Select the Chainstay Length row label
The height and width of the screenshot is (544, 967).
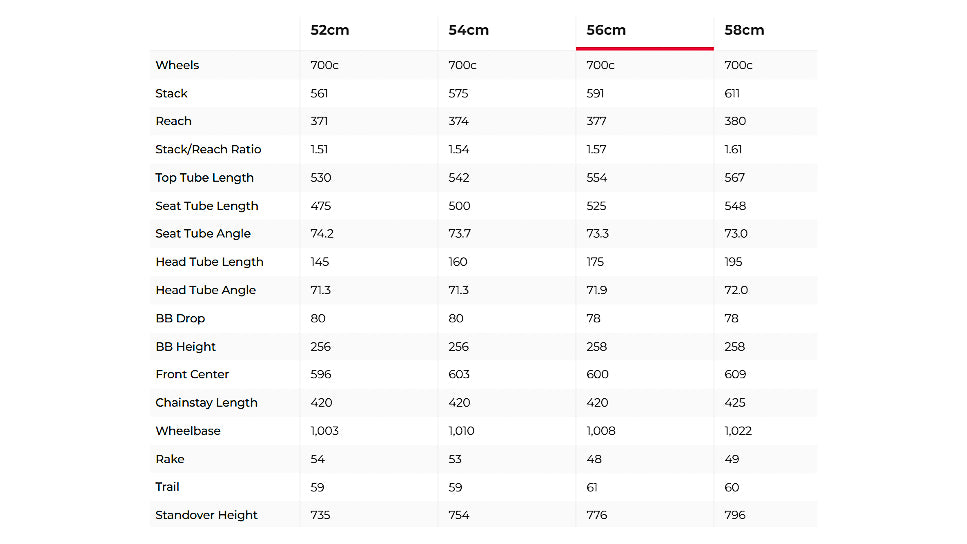(206, 403)
